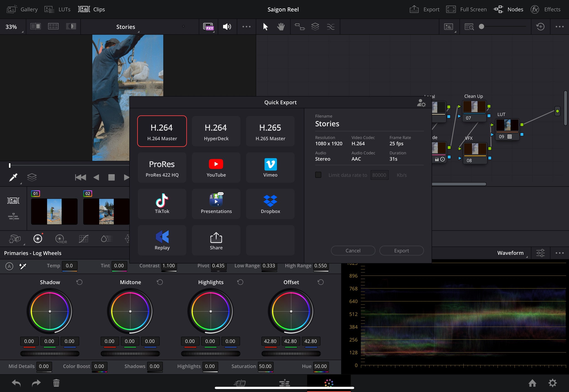Open node editor three-dot menu
The width and height of the screenshot is (569, 392).
pos(559,27)
